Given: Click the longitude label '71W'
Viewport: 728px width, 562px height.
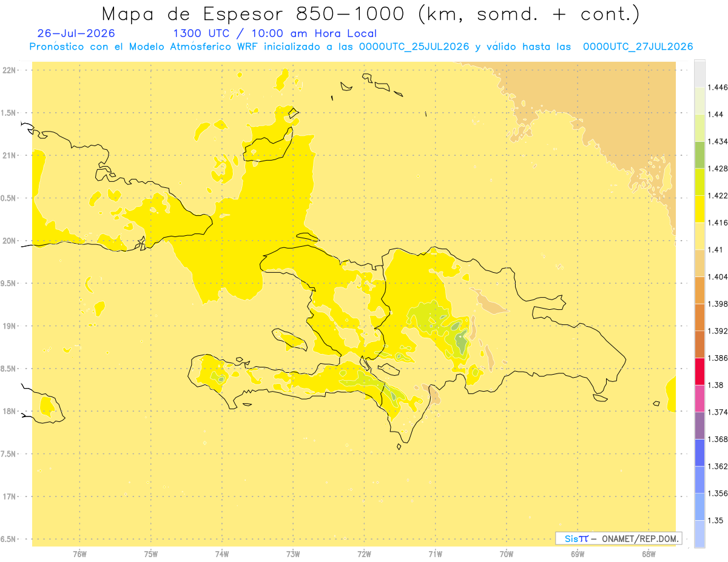Looking at the screenshot, I should pos(435,554).
